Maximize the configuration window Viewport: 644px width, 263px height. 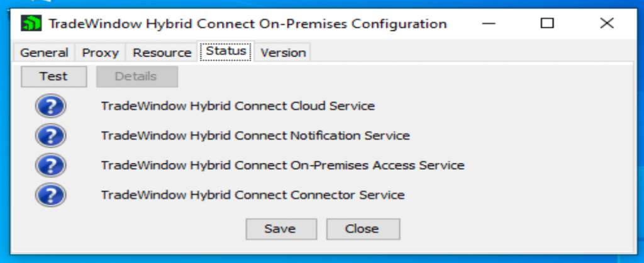547,23
